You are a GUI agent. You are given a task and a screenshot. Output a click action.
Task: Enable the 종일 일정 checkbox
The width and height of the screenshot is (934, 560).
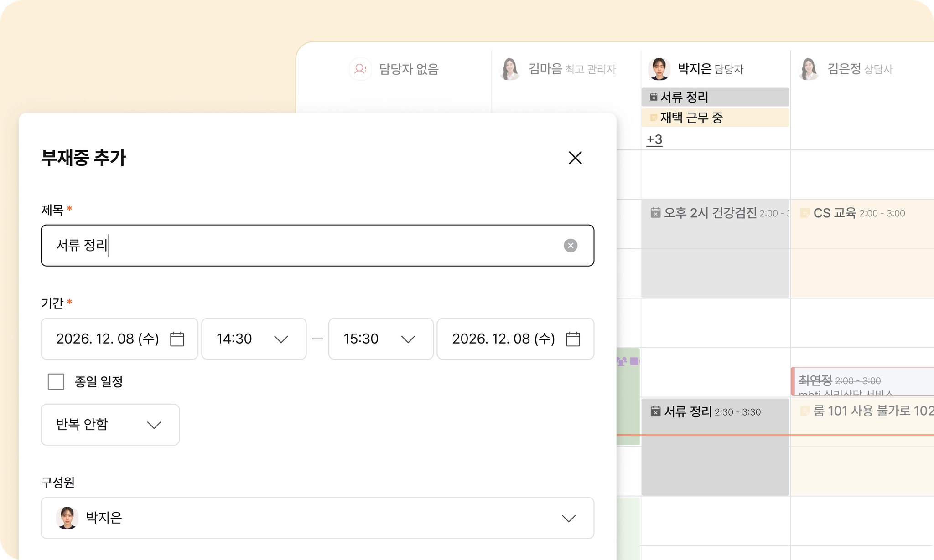coord(56,381)
